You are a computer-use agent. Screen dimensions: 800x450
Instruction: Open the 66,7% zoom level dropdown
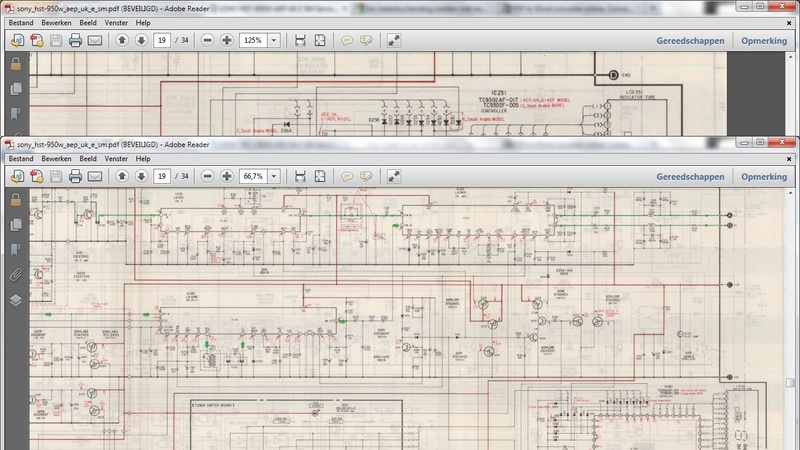(273, 176)
